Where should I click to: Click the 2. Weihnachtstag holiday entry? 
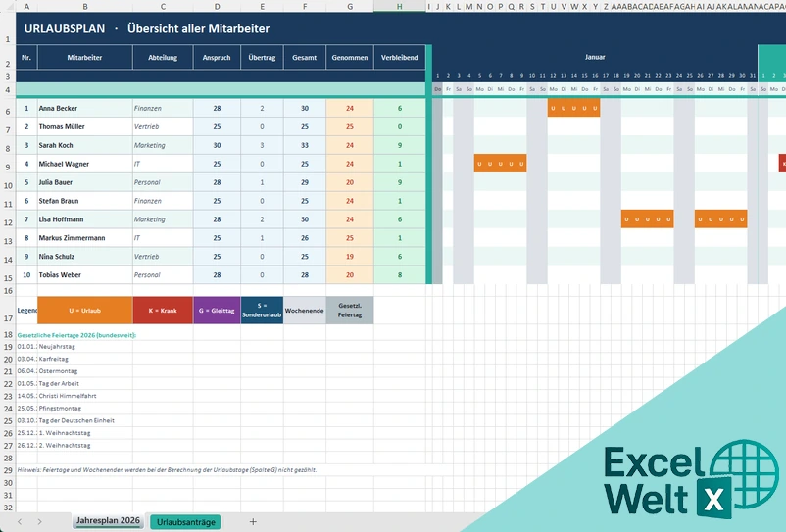point(65,446)
